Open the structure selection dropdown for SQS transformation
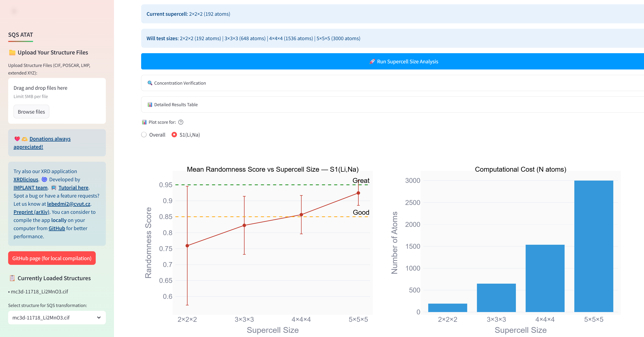The width and height of the screenshot is (644, 337). [57, 317]
